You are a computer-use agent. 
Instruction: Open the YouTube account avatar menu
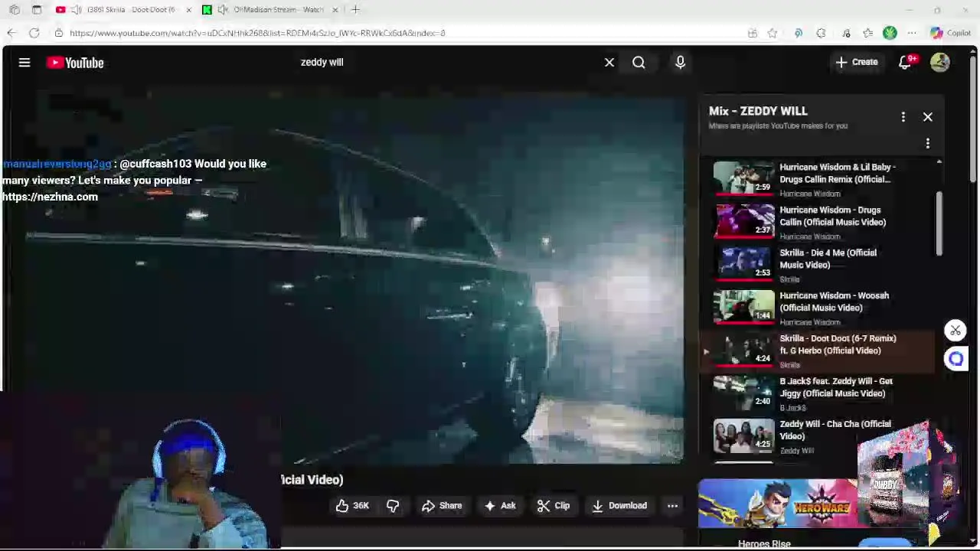click(x=940, y=63)
